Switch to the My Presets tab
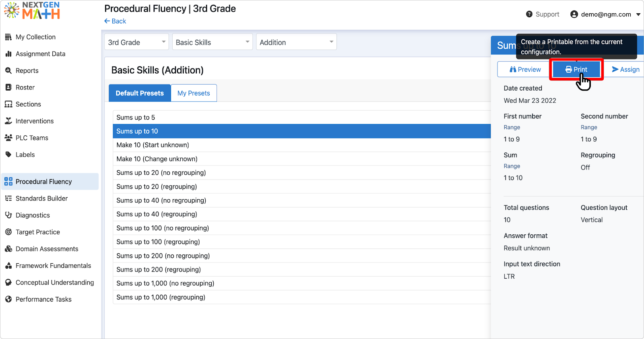This screenshot has width=644, height=339. pos(194,93)
